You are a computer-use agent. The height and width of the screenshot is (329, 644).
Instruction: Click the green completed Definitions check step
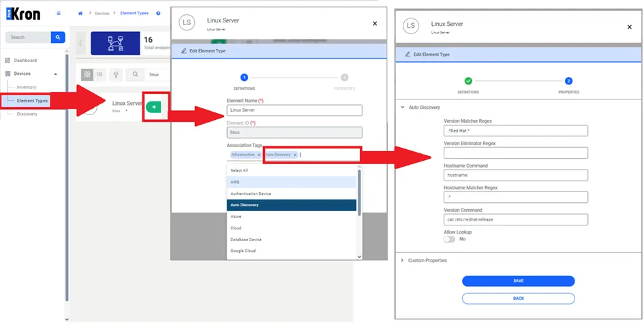468,81
